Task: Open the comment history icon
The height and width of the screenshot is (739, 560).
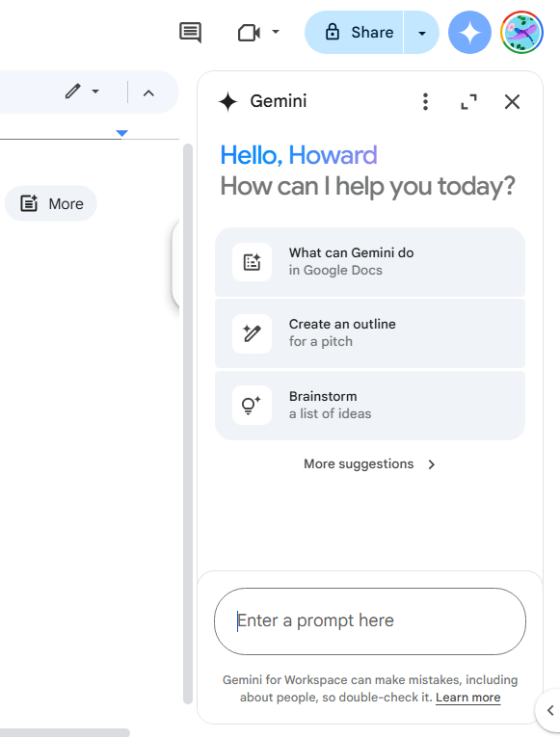Action: (x=191, y=33)
